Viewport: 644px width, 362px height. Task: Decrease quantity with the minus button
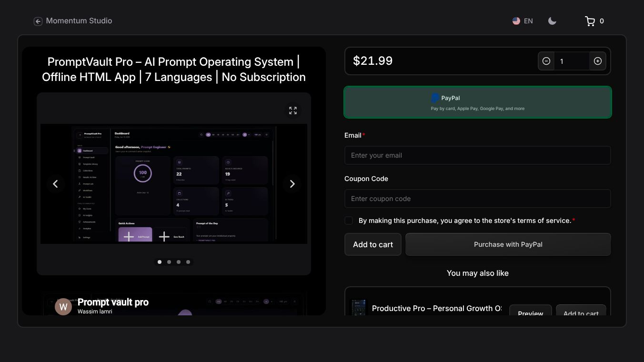pos(546,61)
